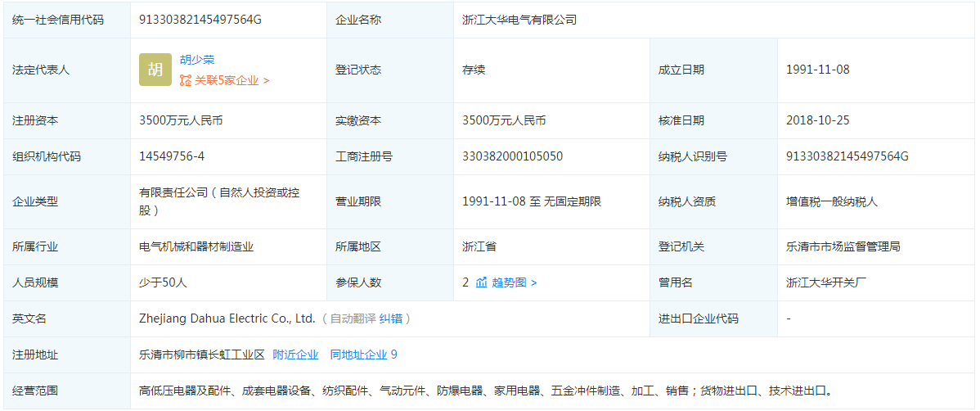Open the 附近企业 link

(295, 355)
